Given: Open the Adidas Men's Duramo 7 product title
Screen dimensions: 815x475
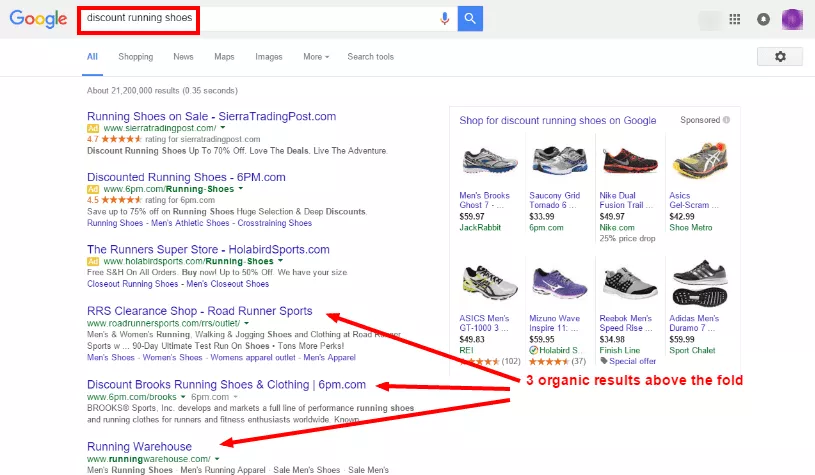Looking at the screenshot, I should [694, 323].
